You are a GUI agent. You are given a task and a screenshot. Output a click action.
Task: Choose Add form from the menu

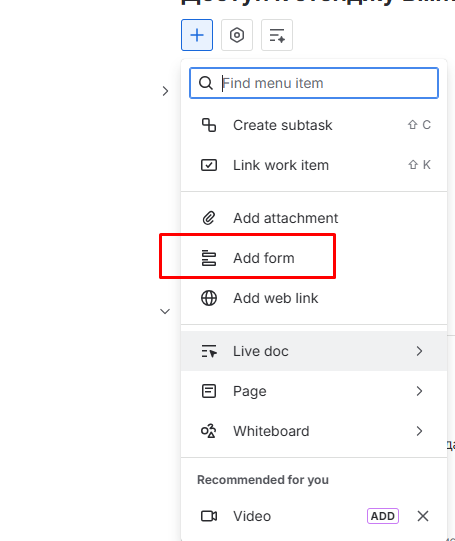(314, 258)
